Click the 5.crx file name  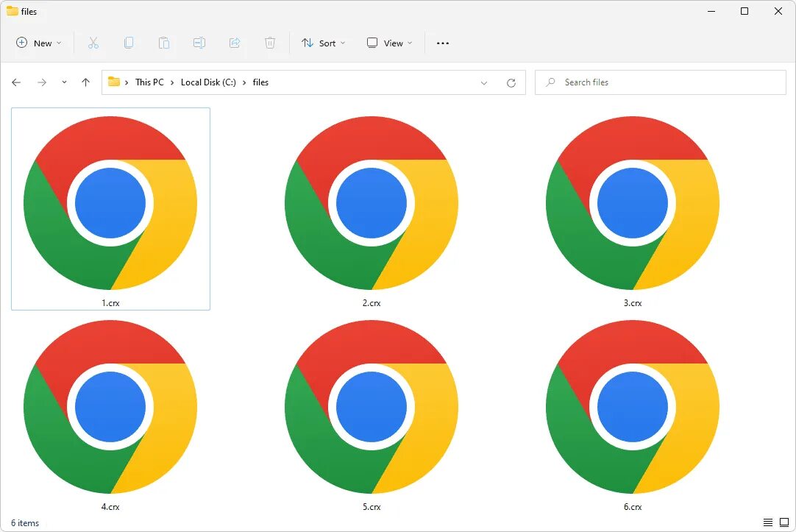372,507
